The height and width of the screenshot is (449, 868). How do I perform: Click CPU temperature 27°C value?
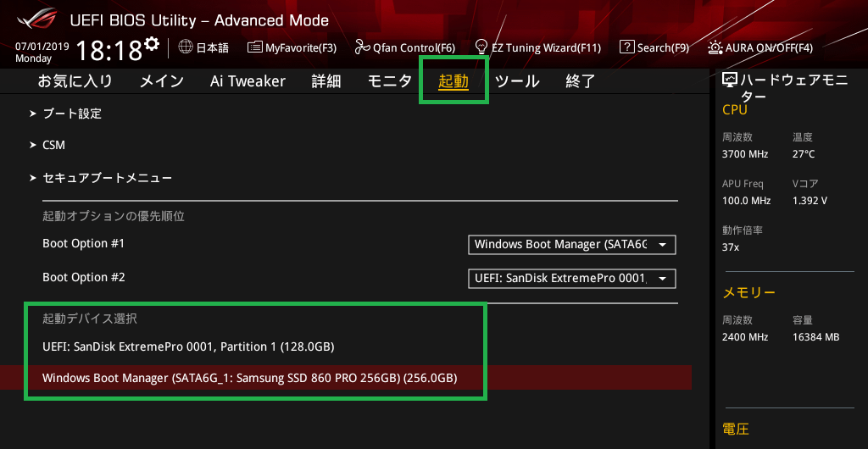804,154
